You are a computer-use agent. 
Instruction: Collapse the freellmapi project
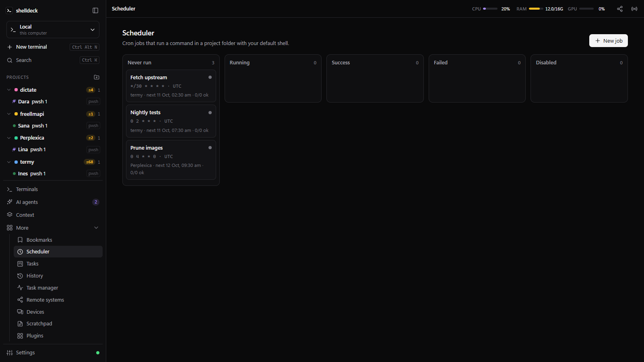9,114
